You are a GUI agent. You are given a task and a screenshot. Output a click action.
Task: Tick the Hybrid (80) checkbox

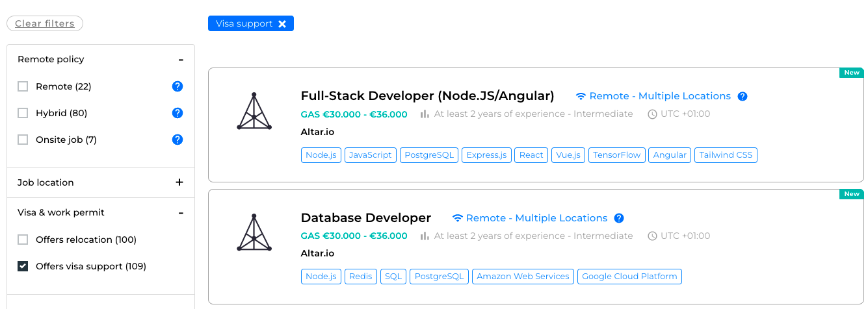pyautogui.click(x=23, y=113)
